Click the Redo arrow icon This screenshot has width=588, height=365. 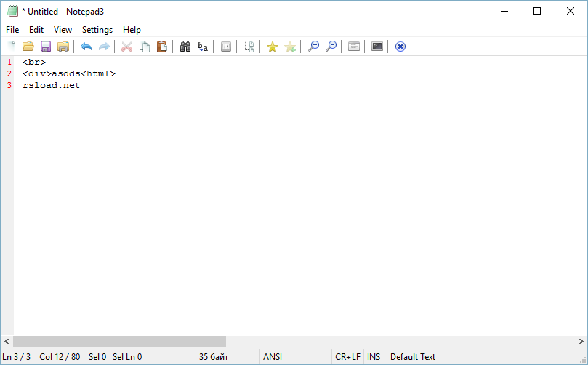click(104, 47)
